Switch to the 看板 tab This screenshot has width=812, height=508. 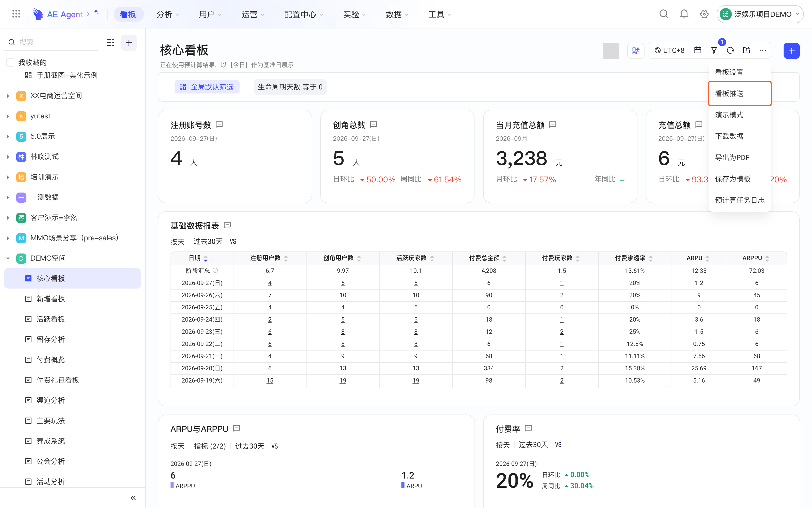[128, 14]
